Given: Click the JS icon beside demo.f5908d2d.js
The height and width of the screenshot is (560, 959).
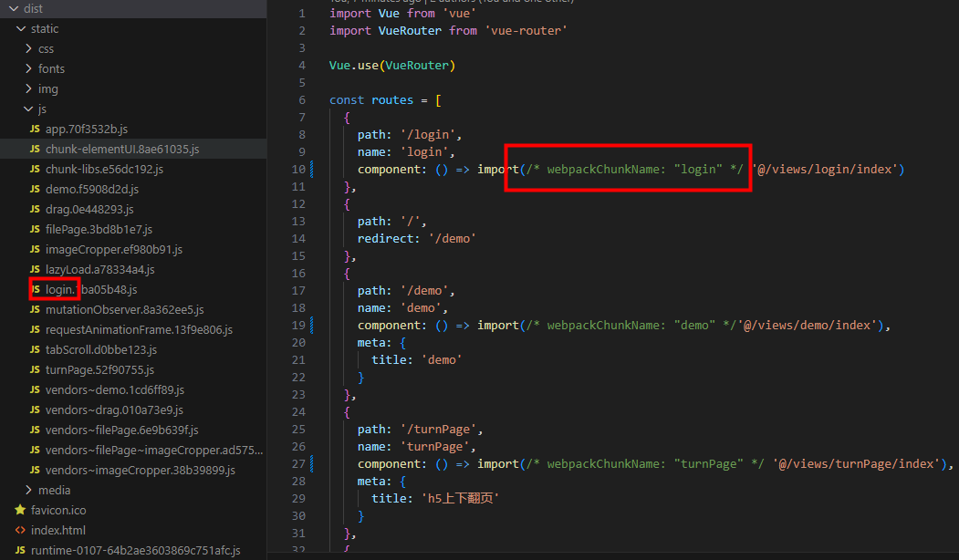Looking at the screenshot, I should 35,189.
